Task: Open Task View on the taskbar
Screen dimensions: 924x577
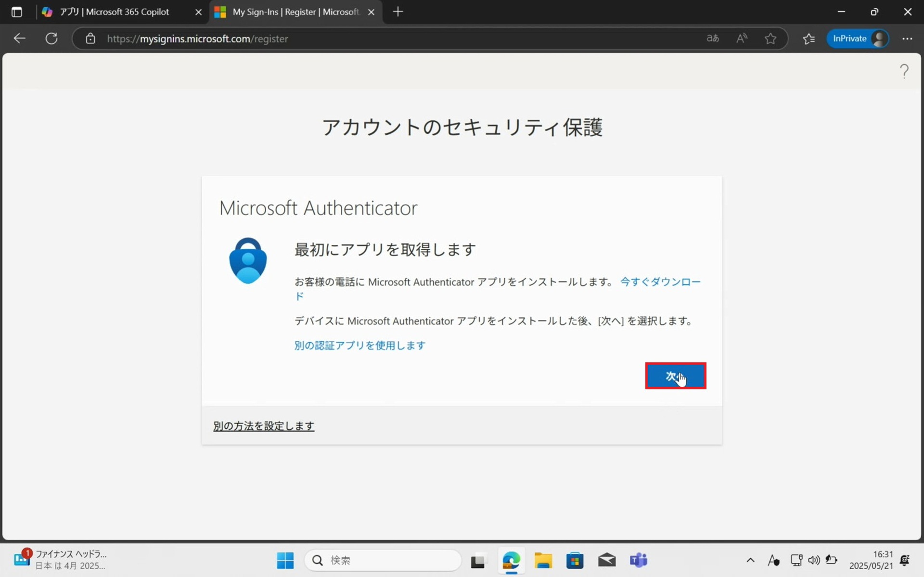Action: pyautogui.click(x=478, y=561)
